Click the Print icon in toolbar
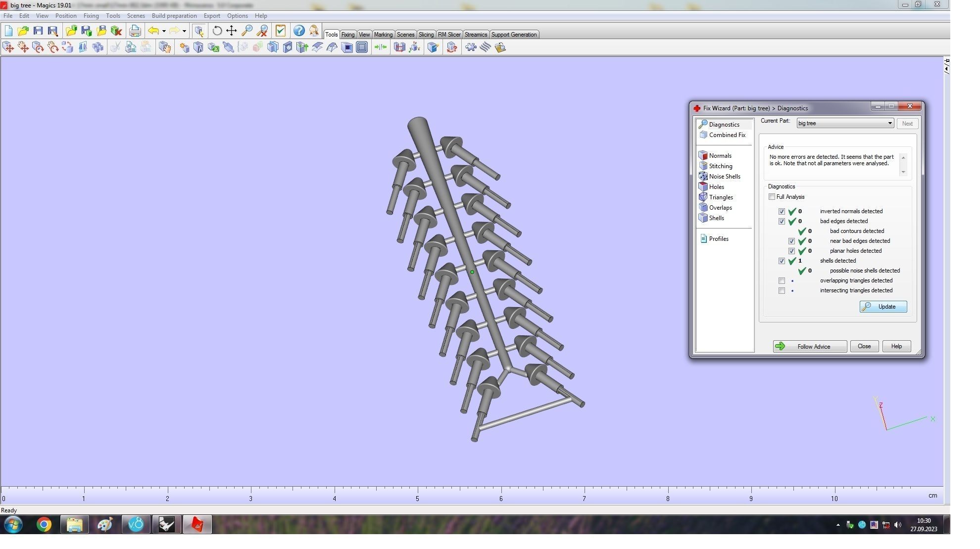The width and height of the screenshot is (980, 549). pyautogui.click(x=135, y=31)
